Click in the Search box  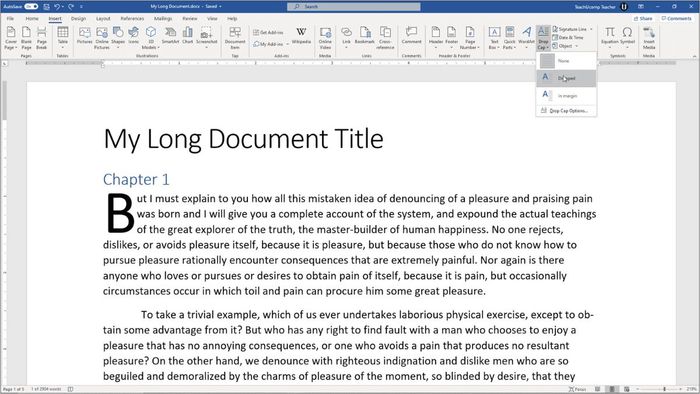[353, 7]
